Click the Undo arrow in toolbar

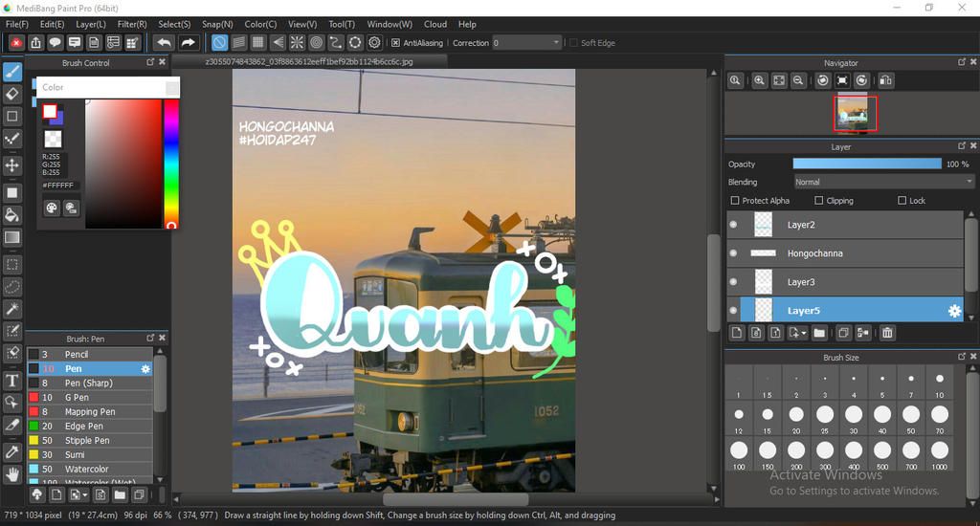(164, 42)
